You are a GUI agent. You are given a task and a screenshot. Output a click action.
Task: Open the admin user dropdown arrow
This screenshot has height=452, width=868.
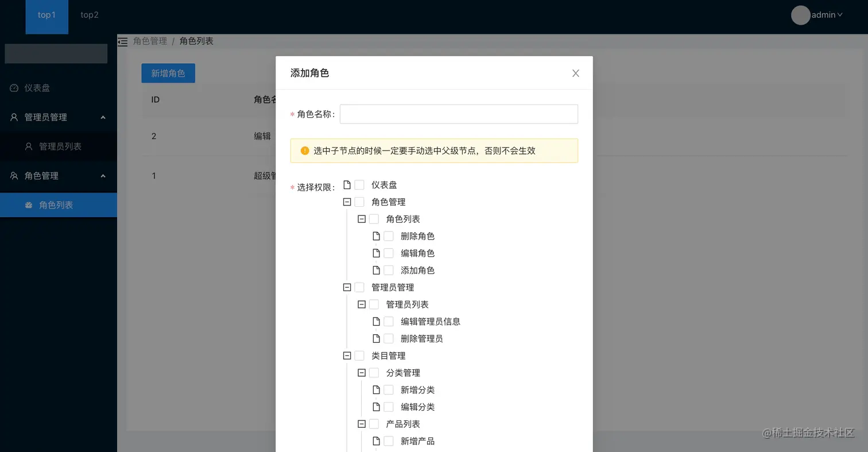(840, 15)
